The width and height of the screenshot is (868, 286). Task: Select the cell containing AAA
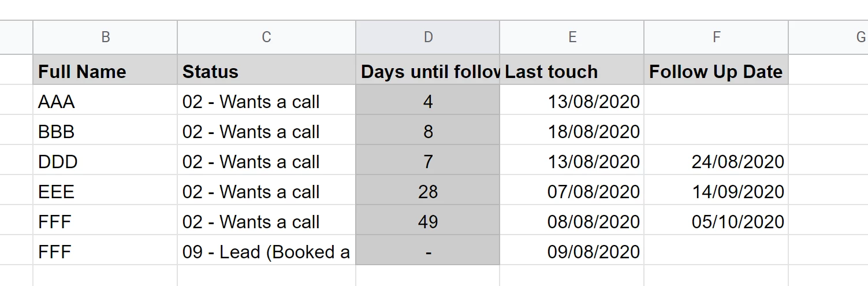(x=105, y=102)
